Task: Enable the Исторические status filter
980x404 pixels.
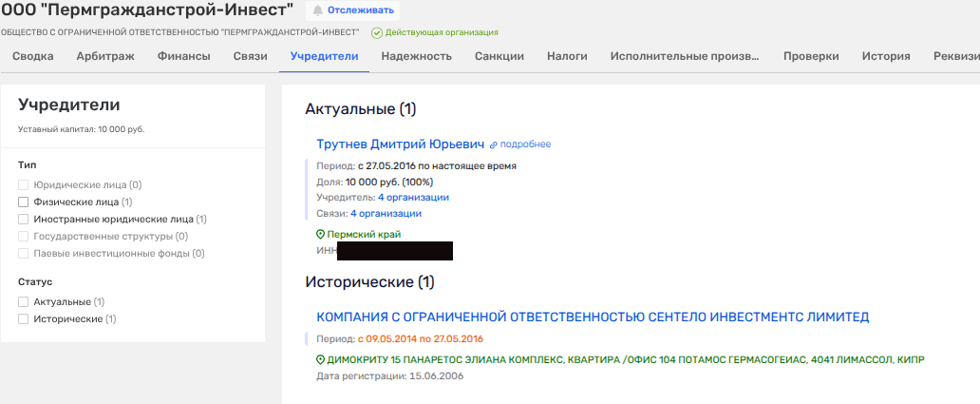Action: coord(24,318)
